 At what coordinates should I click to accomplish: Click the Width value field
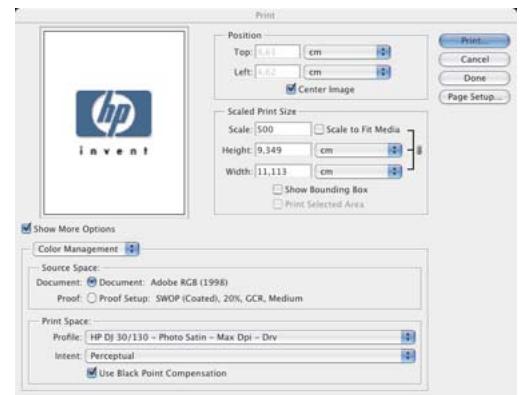pyautogui.click(x=283, y=172)
